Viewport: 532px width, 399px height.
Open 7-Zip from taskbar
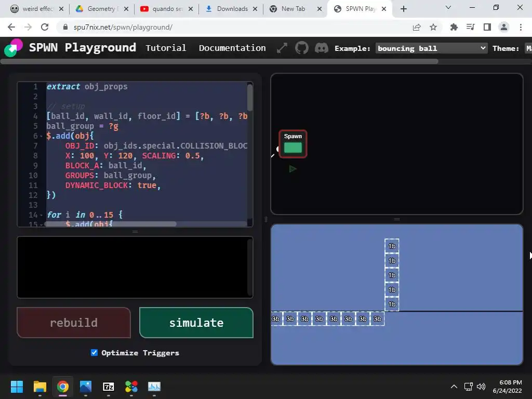tap(109, 387)
